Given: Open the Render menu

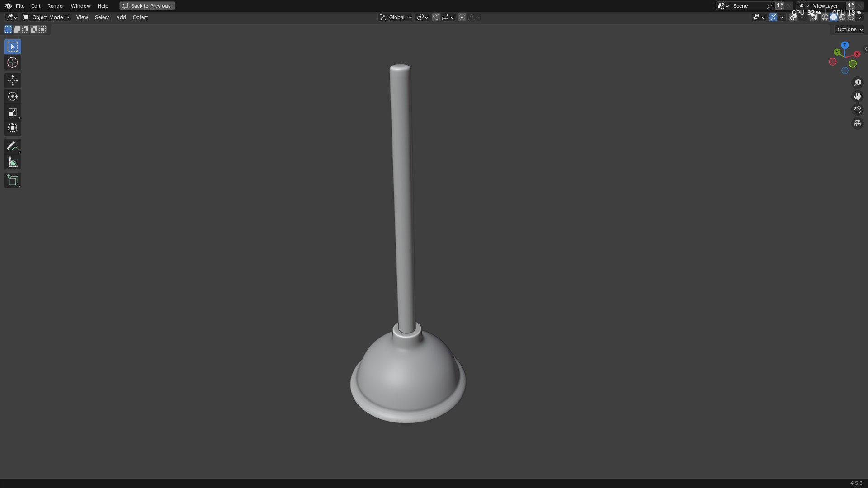Looking at the screenshot, I should [x=56, y=6].
